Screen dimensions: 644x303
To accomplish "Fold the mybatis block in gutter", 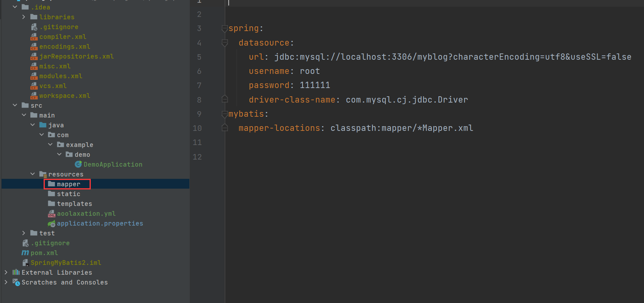I will [x=225, y=114].
